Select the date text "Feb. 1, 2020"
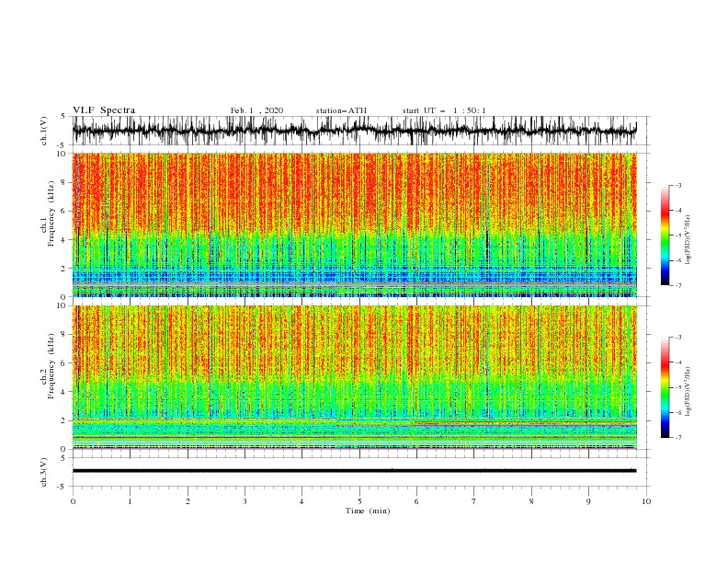Viewport: 728px width, 563px height. 256,110
